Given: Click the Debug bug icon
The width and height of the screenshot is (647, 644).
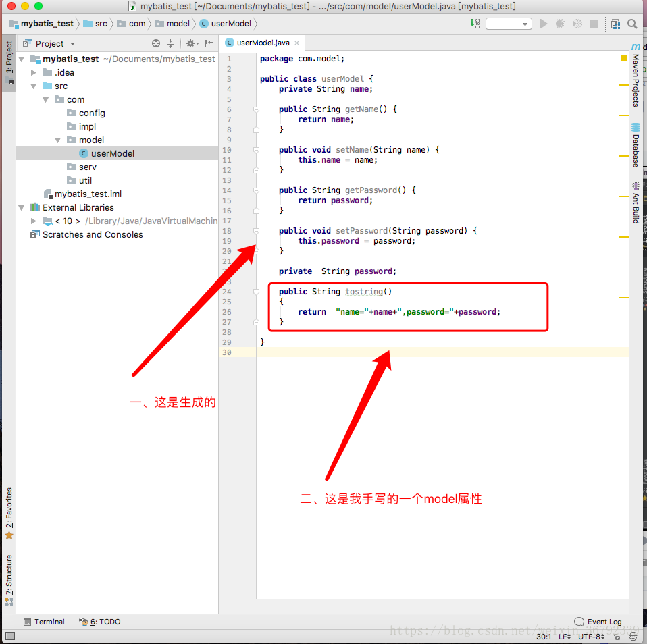Looking at the screenshot, I should pos(560,24).
